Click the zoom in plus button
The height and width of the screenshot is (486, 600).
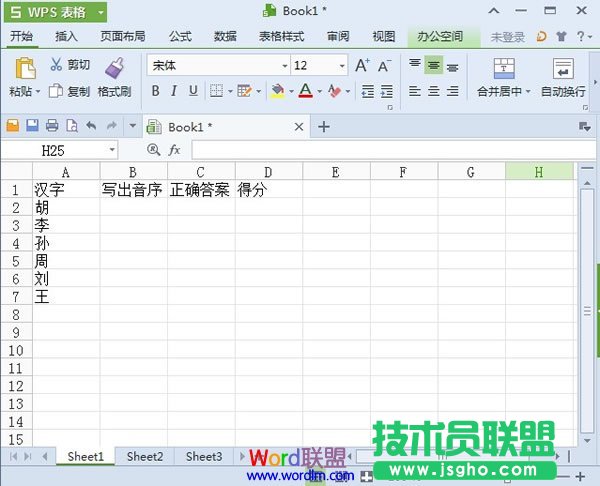580,476
